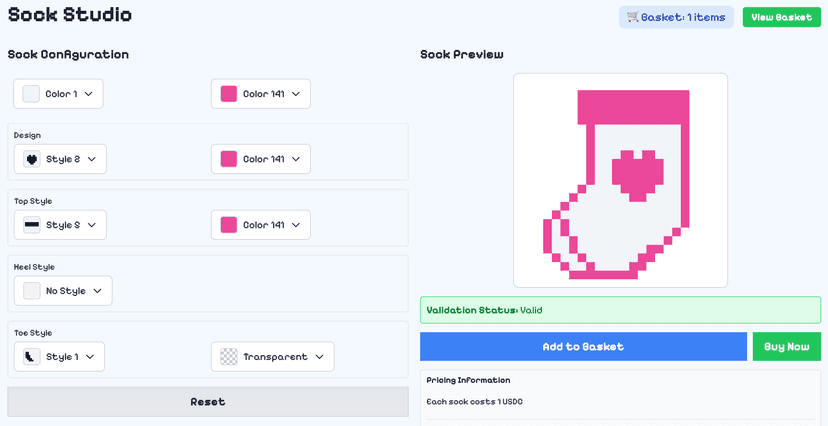This screenshot has width=828, height=426.
Task: Click the pink swatch beside Color 1
Action: [229, 94]
